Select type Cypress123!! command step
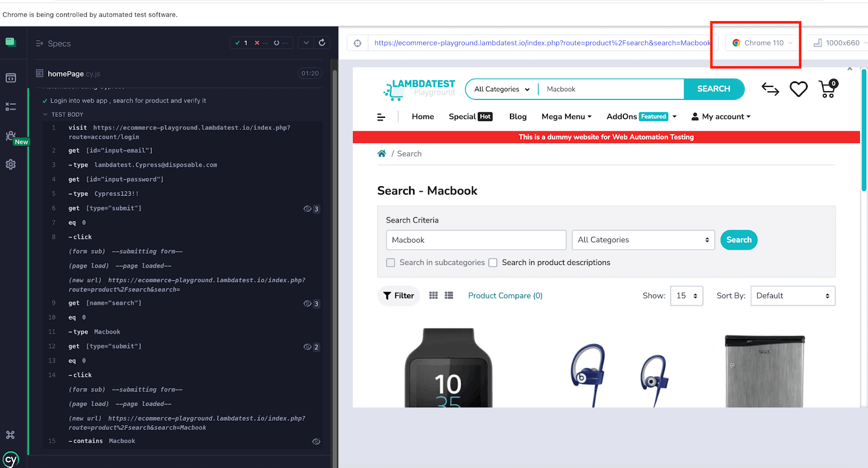The image size is (868, 468). pyautogui.click(x=182, y=194)
